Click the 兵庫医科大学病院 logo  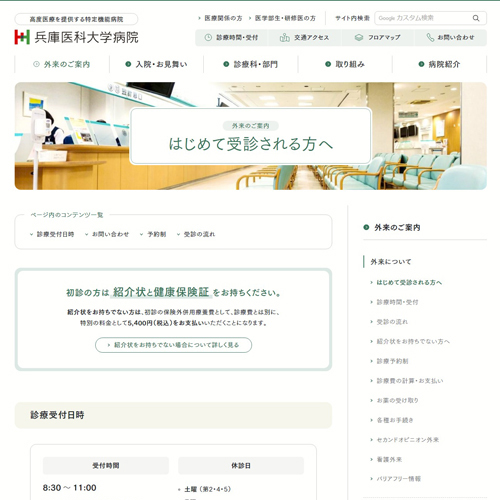click(x=77, y=37)
